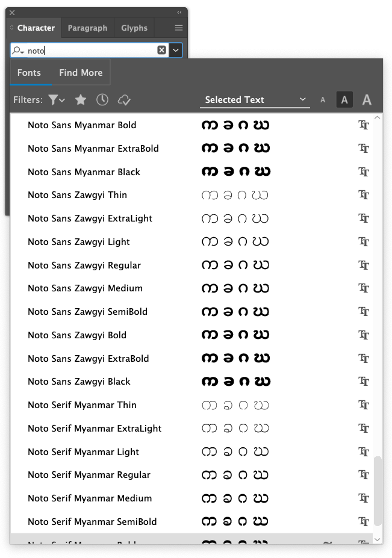Viewport: 392px width, 558px height.
Task: Clear the font search field text
Action: pos(161,50)
